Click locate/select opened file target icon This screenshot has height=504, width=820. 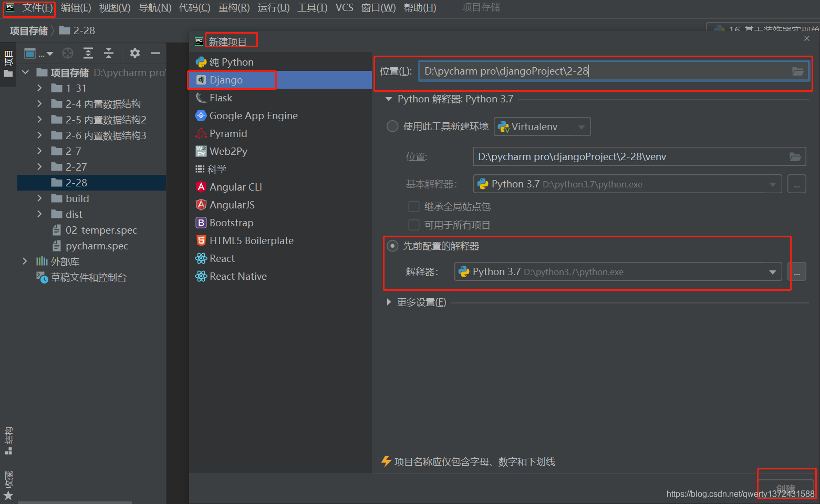click(68, 53)
